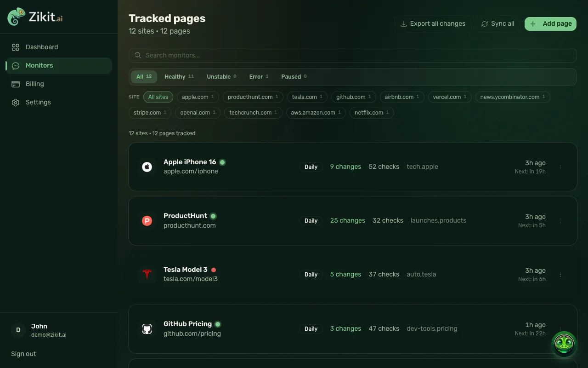Screen dimensions: 588x368
Task: Filter by netflix.com site chip
Action: 372,113
